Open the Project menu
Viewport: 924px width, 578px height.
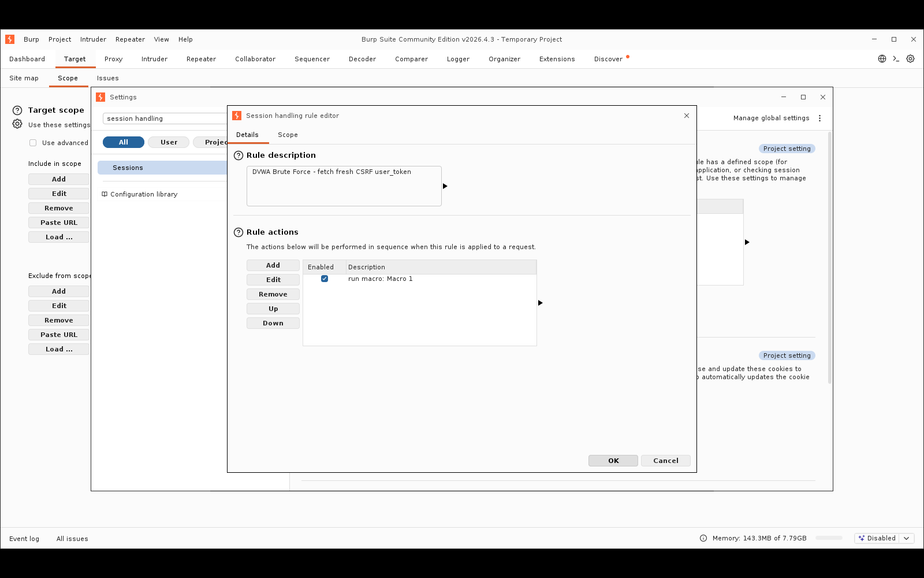point(59,39)
